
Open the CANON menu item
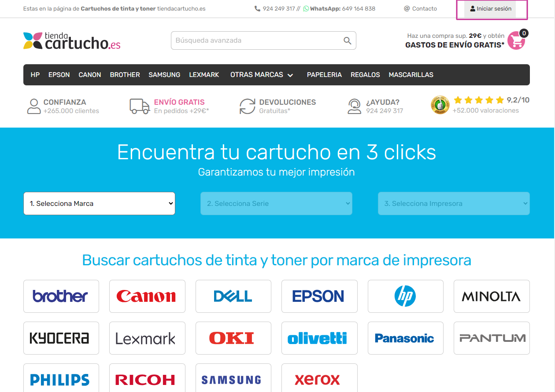[x=90, y=75]
